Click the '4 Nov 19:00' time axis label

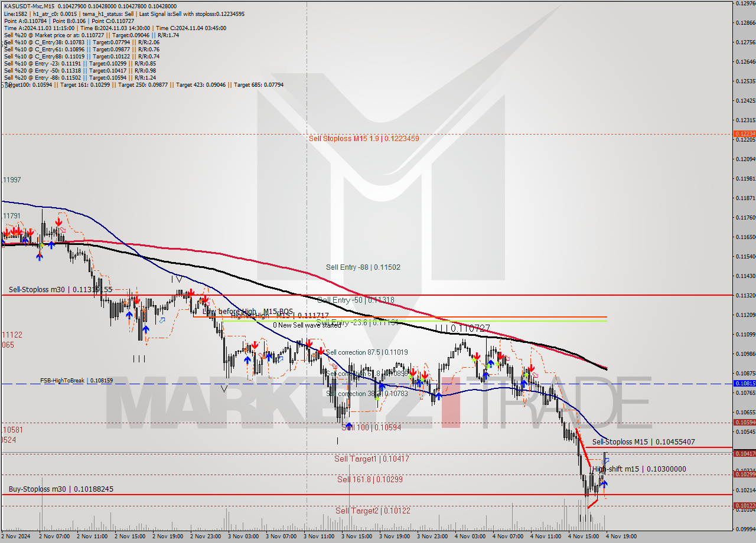tap(621, 537)
